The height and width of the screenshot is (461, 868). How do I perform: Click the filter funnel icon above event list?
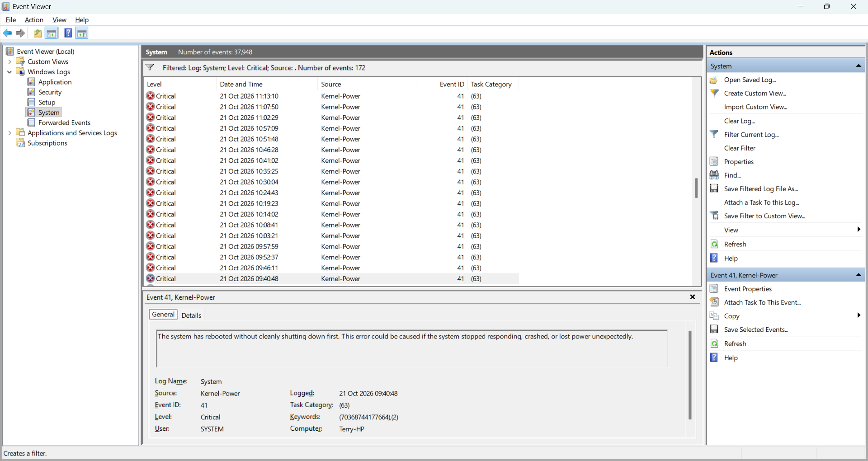point(150,68)
